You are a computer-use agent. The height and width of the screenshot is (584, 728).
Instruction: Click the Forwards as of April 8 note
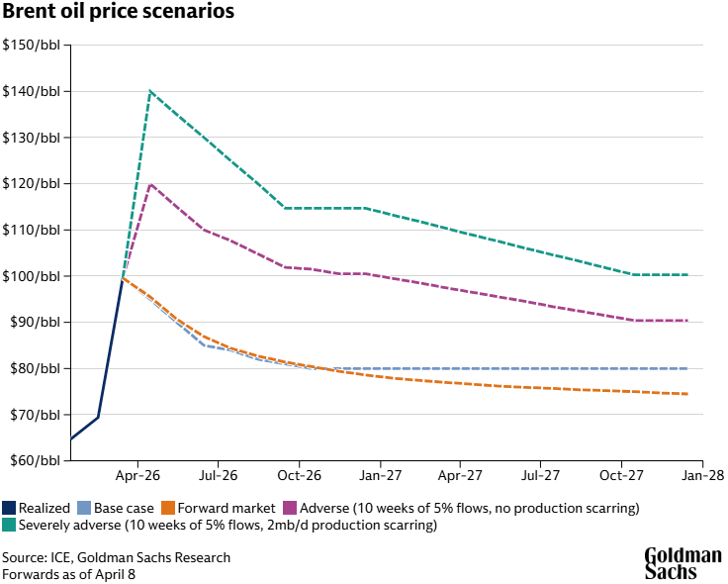[x=68, y=574]
